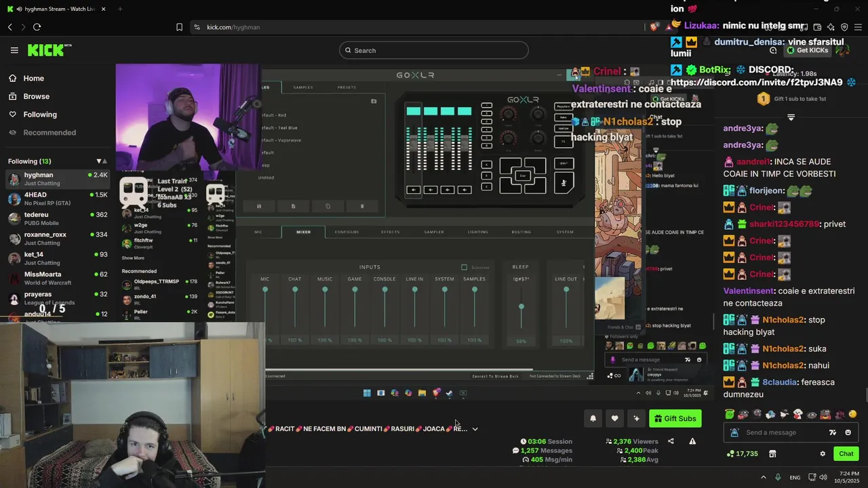Screen dimensions: 868x488
Task: Report the stream via the warning triangle icon
Action: [692, 441]
